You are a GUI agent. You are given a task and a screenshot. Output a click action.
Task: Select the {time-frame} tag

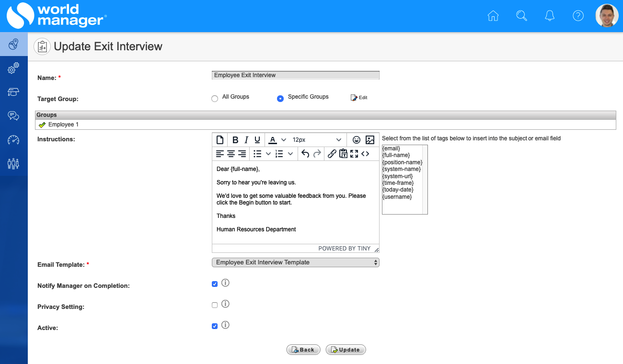[398, 183]
